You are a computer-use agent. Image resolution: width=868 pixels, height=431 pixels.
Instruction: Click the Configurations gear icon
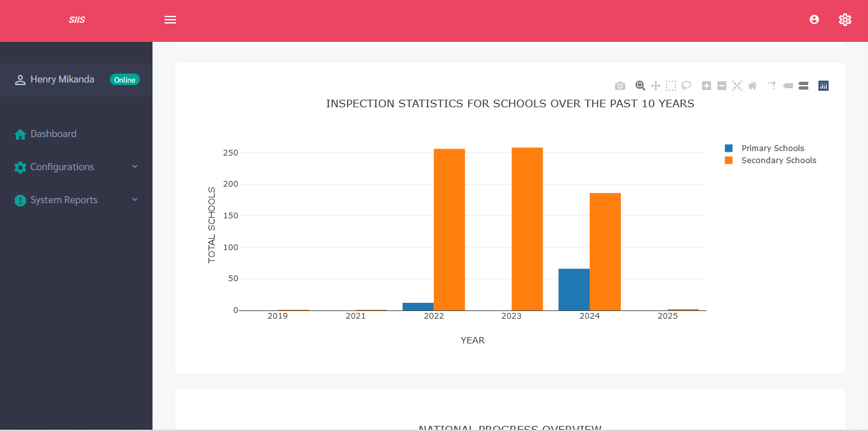click(20, 167)
